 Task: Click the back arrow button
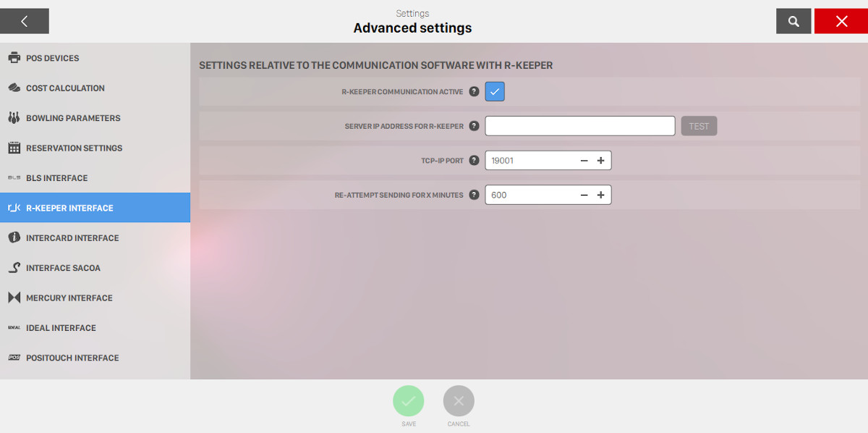pyautogui.click(x=25, y=21)
